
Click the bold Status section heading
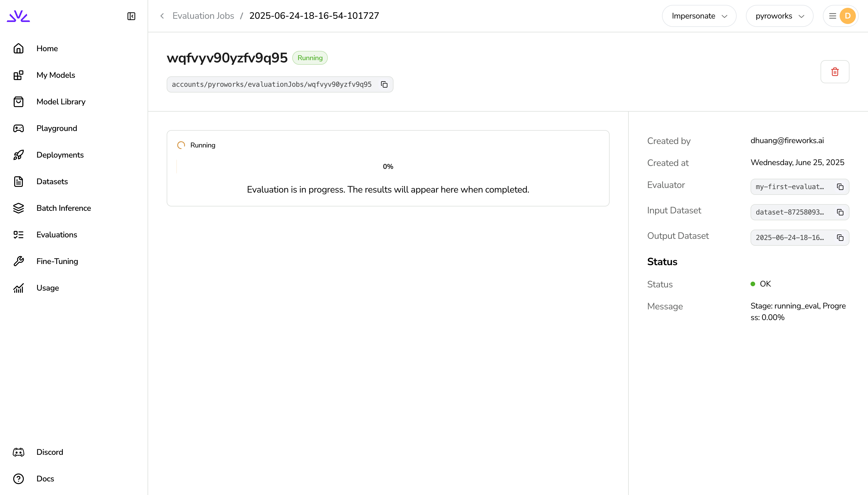(x=662, y=262)
